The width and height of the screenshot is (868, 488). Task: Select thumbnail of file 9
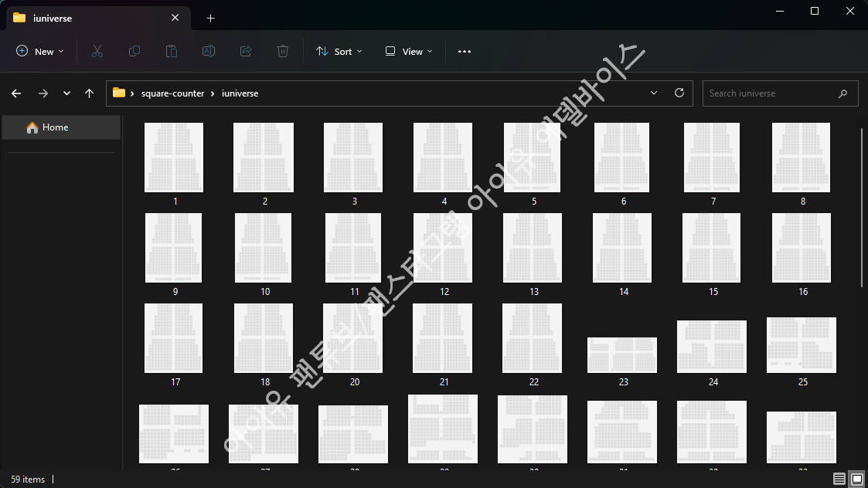coord(173,248)
